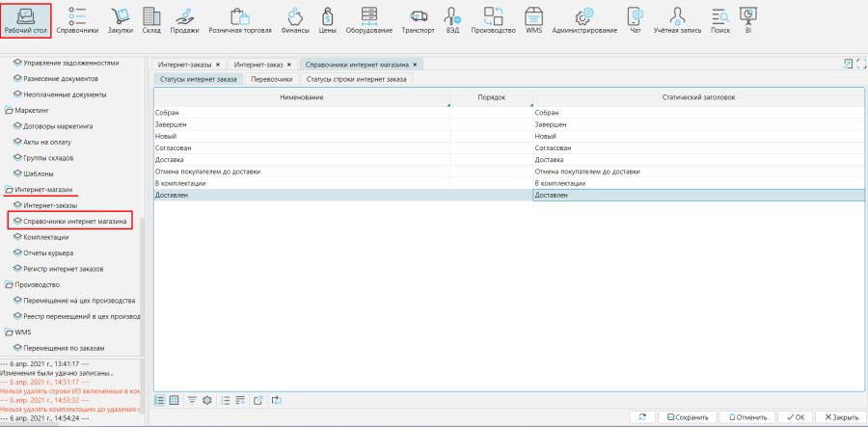
Task: Open the Рабочий стол section
Action: [26, 20]
